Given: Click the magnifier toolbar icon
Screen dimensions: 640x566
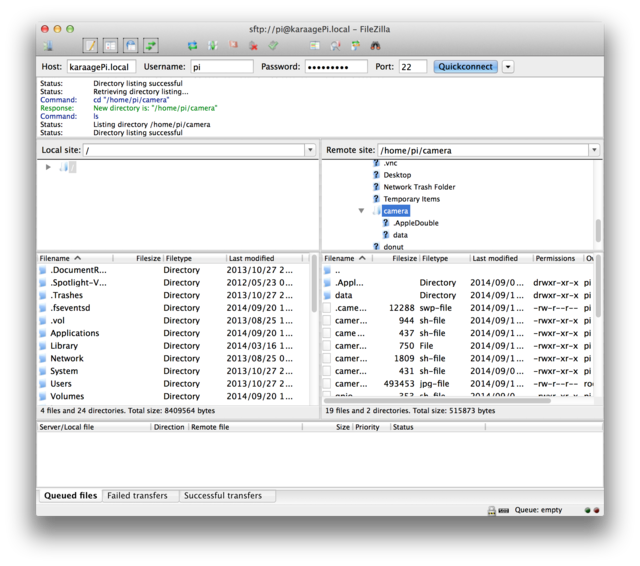Looking at the screenshot, I should (x=336, y=45).
